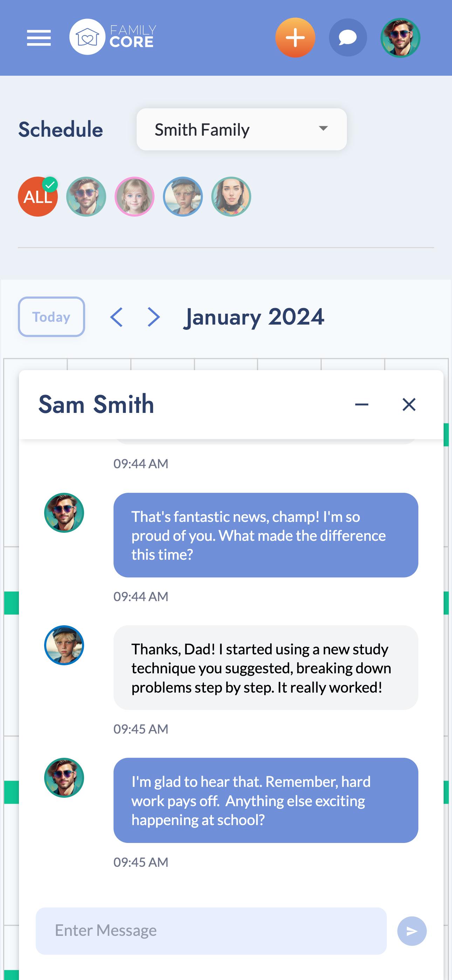Open the user profile avatar in header
The image size is (452, 980).
pos(400,38)
